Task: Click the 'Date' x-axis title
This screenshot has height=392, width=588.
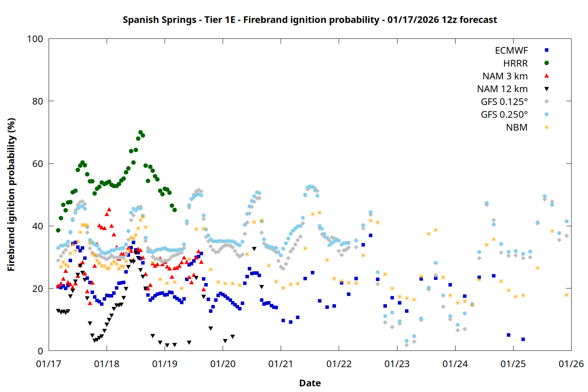Action: (310, 383)
